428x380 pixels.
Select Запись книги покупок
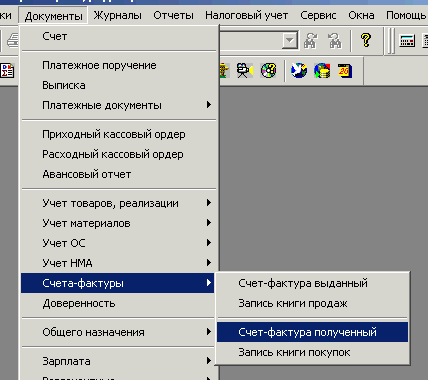[x=312, y=352]
